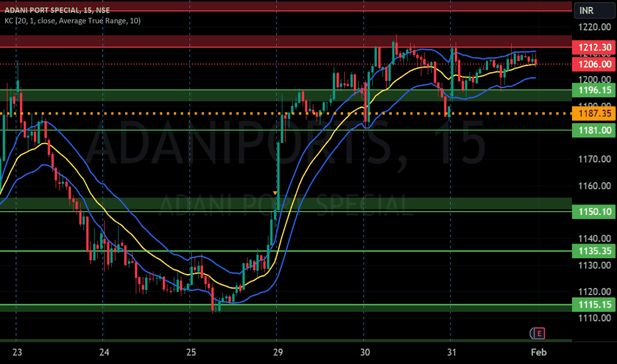Click date 31 on the time axis

point(451,352)
